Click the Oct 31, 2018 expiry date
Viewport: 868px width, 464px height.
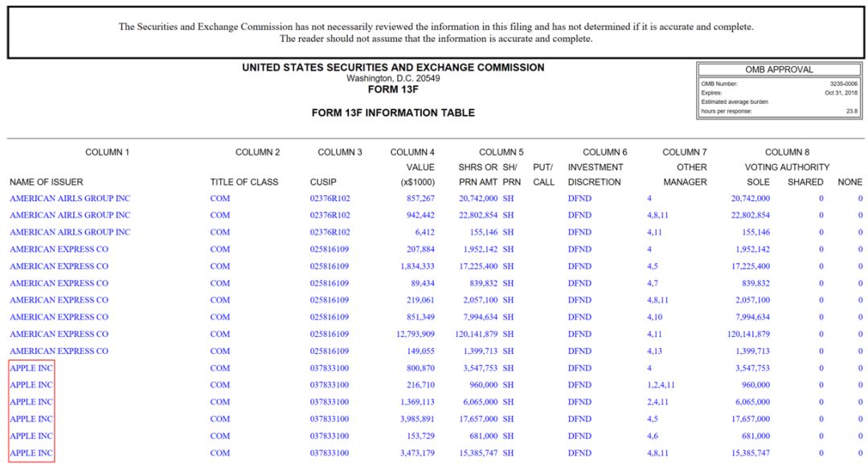click(x=841, y=93)
